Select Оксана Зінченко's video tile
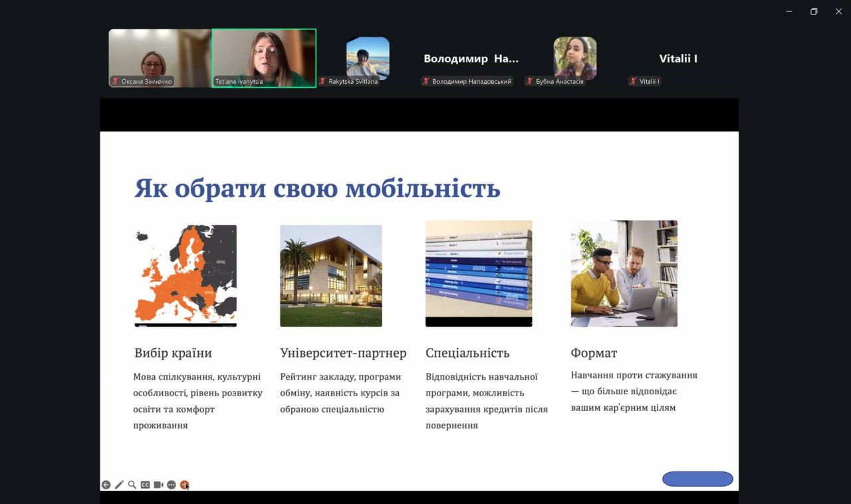851x504 pixels. coord(160,57)
